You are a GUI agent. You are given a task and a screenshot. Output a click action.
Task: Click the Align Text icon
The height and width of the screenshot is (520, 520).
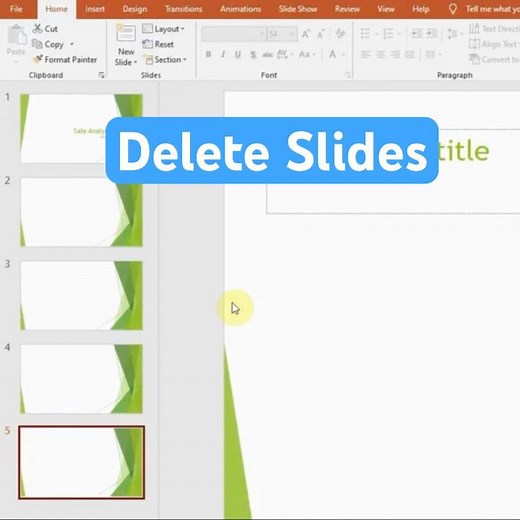[x=474, y=44]
